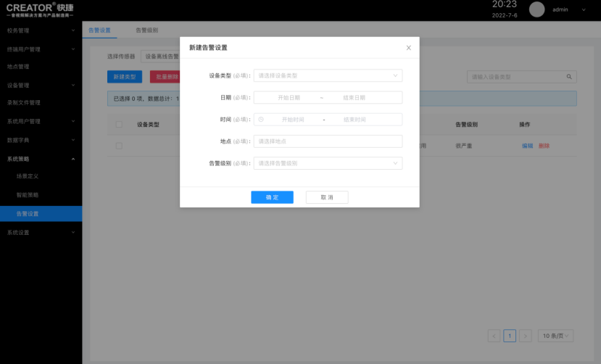601x364 pixels.
Task: Click the 编辑 link in table row
Action: pos(527,146)
